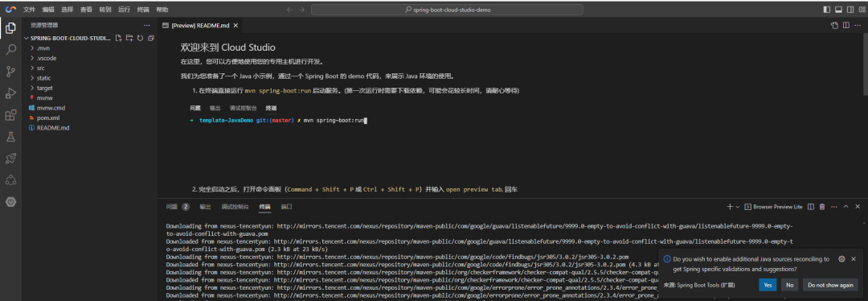Open the Source Control view

point(10,72)
